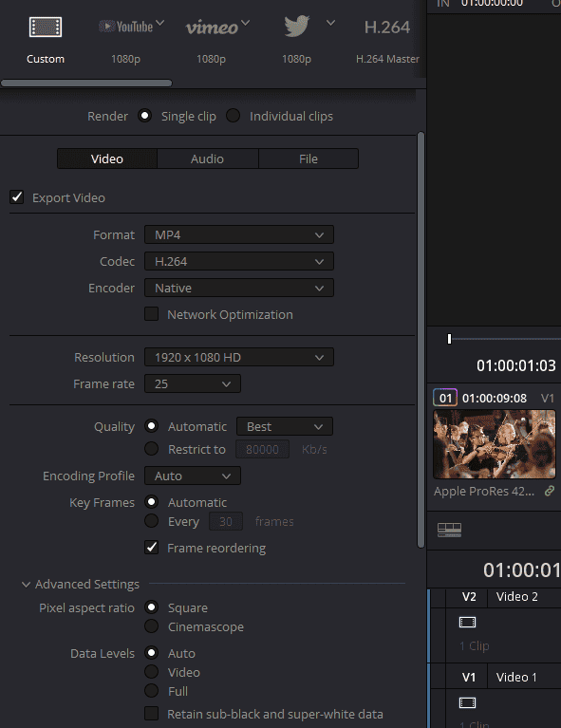This screenshot has height=728, width=561.
Task: Click the clip timecode 01:00:09:08
Action: tap(495, 399)
